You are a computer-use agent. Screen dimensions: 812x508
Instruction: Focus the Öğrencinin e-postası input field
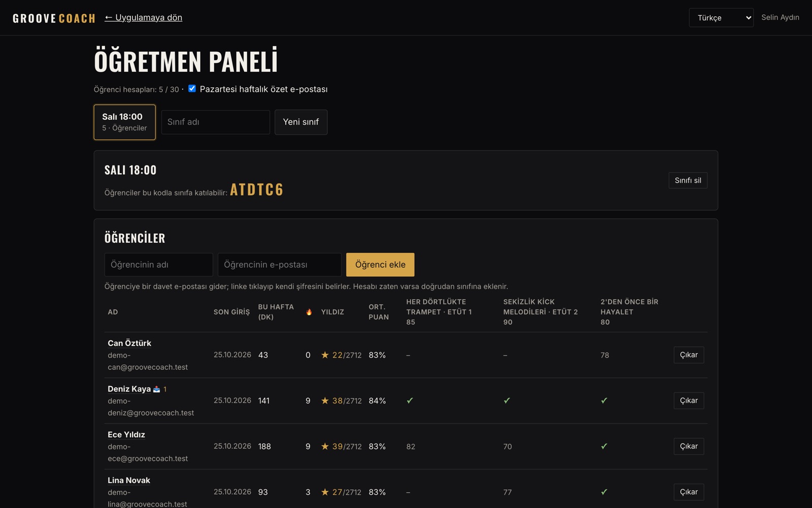click(x=280, y=265)
